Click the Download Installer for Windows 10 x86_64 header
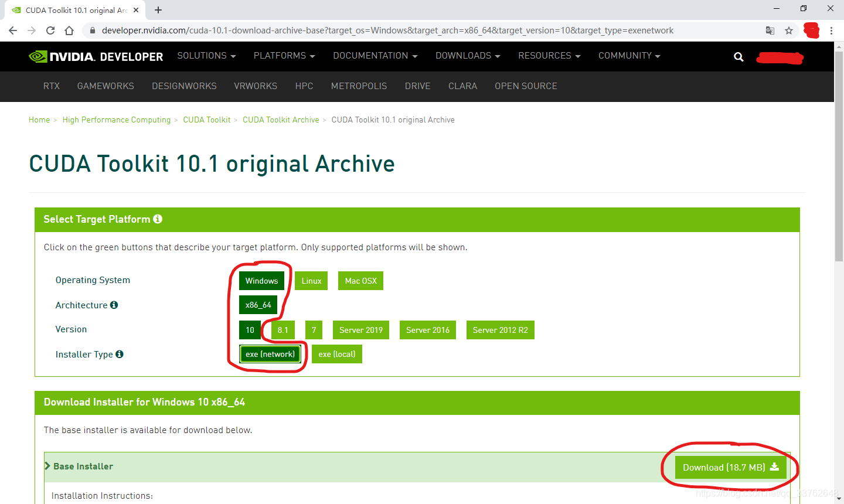 coord(417,402)
